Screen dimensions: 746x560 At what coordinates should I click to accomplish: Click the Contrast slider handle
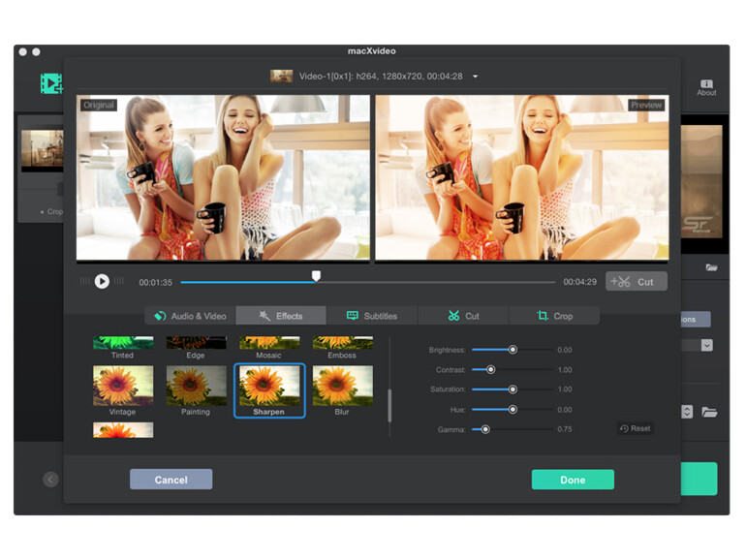pos(490,370)
